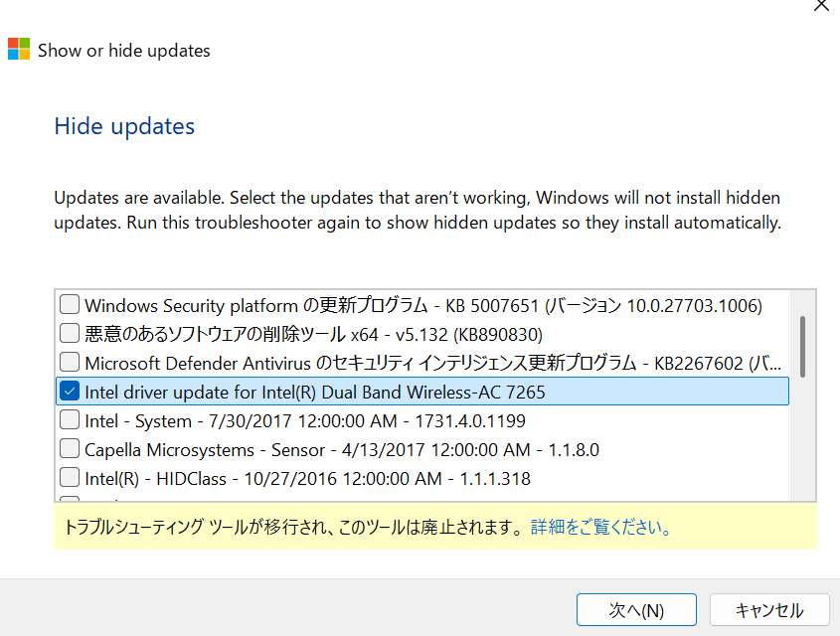Select the 悪意のあるソフトウェアの削除ツール x64 row text
Screen dimensions: 840x636
click(313, 335)
